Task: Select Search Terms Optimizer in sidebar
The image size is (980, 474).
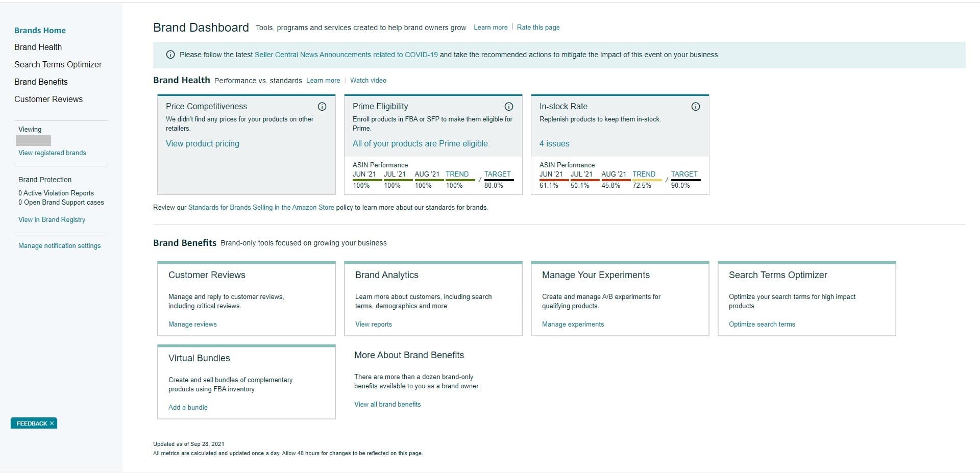Action: pyautogui.click(x=58, y=64)
